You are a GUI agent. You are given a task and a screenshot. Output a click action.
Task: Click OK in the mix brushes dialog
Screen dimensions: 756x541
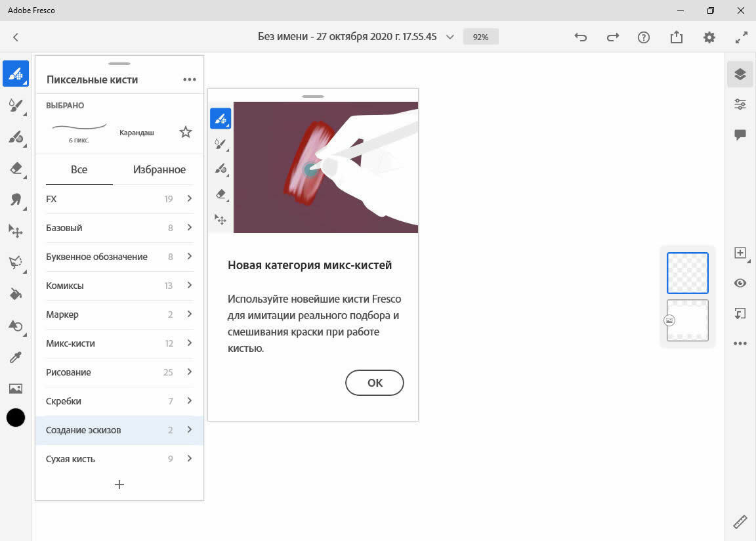tap(374, 383)
